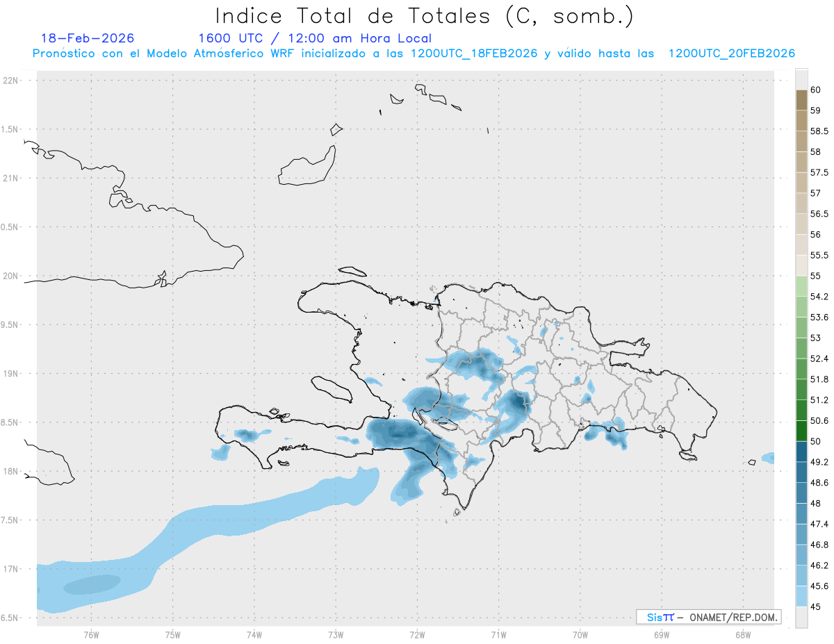
Task: Click the dark brown swatch between 59 and 60
Action: pos(801,100)
